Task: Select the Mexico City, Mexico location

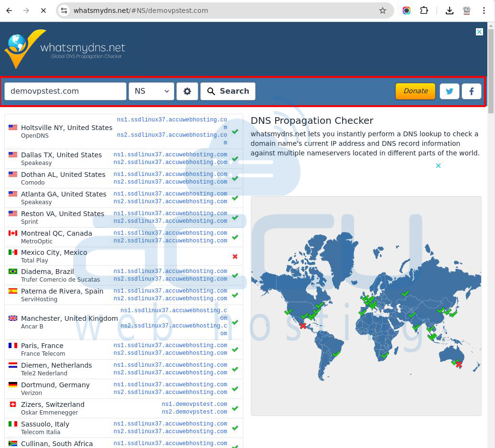Action: pyautogui.click(x=54, y=252)
